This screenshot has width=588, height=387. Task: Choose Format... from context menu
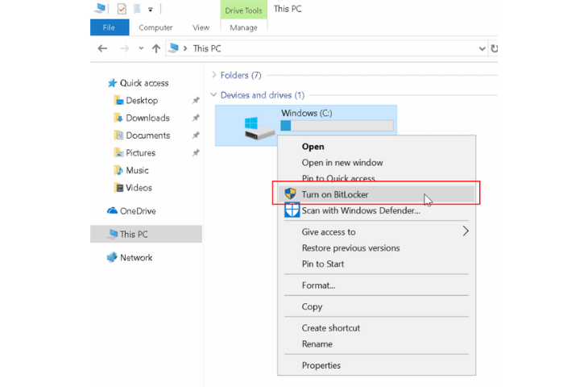tap(376, 285)
